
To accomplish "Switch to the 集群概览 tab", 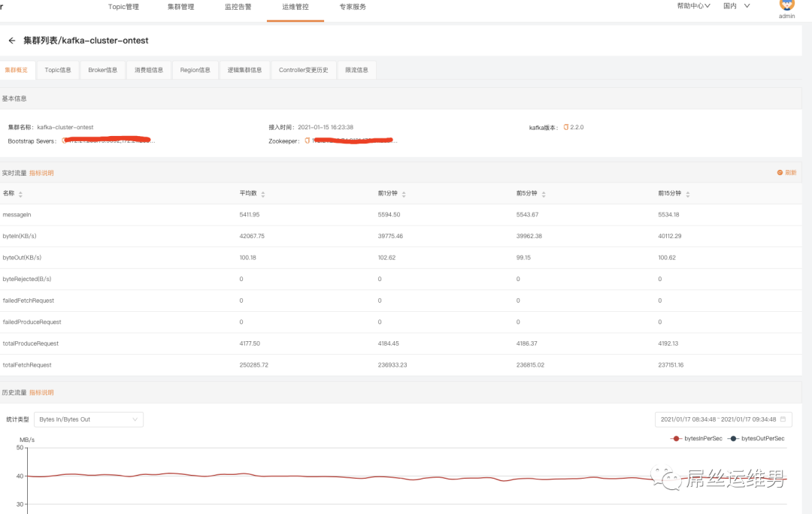I will point(17,70).
